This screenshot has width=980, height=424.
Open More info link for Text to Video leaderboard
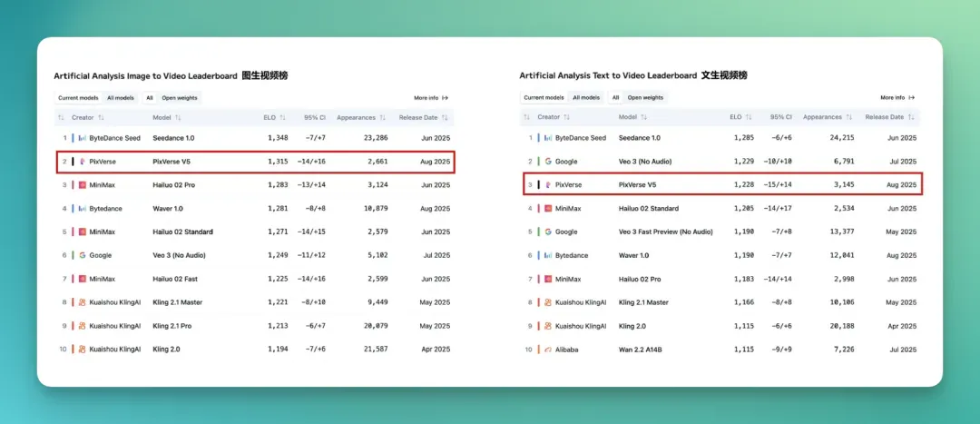(897, 98)
